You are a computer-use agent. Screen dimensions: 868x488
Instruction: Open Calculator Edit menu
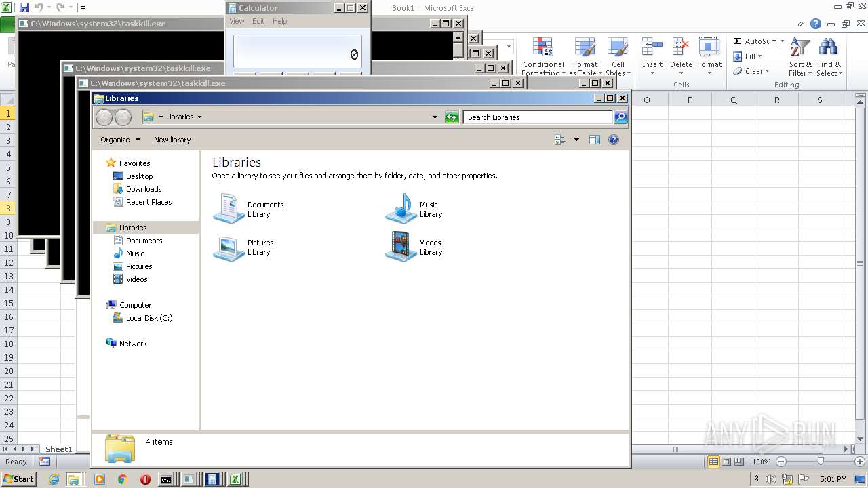point(258,21)
